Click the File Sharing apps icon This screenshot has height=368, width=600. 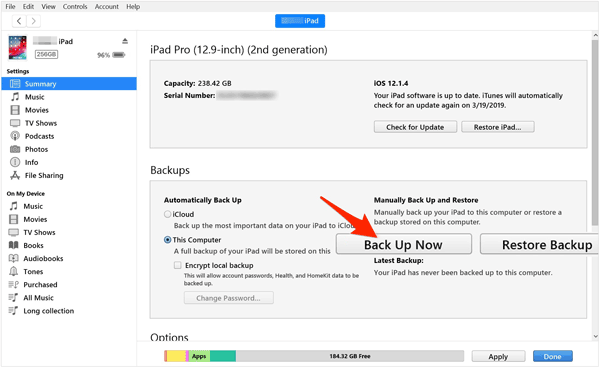15,176
